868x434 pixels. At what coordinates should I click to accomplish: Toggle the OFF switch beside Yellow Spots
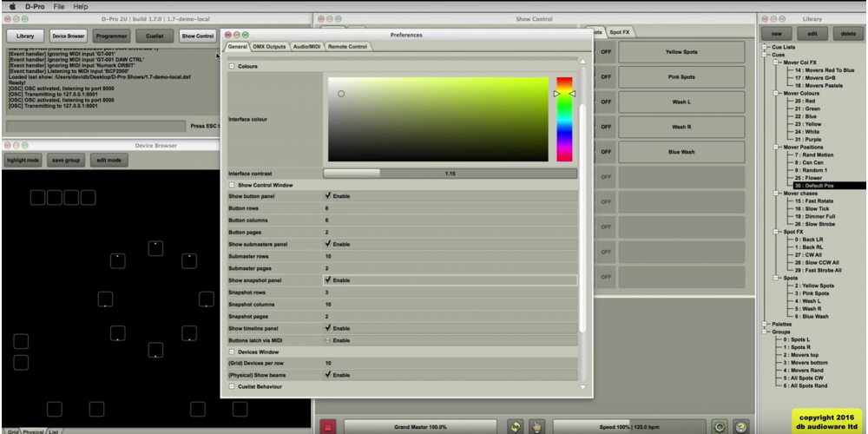coord(606,52)
